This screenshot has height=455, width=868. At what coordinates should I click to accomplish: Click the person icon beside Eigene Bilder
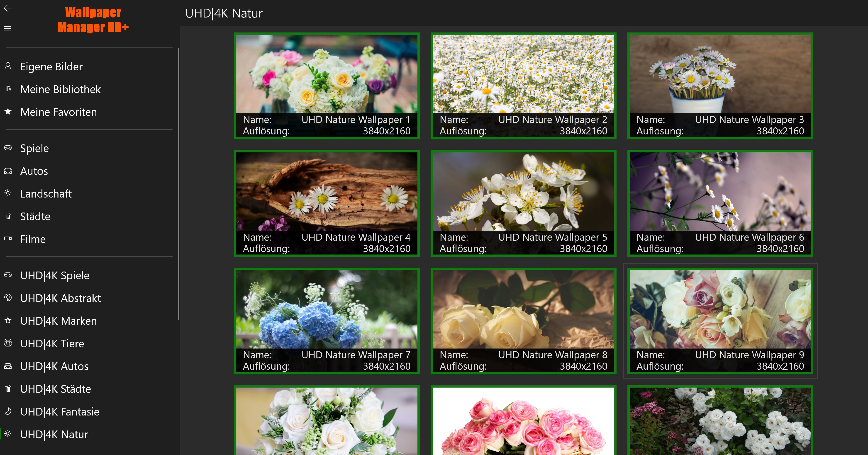click(x=8, y=66)
